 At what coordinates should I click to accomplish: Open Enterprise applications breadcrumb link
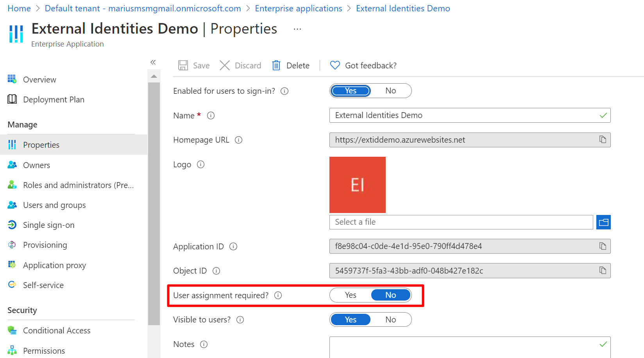(299, 8)
